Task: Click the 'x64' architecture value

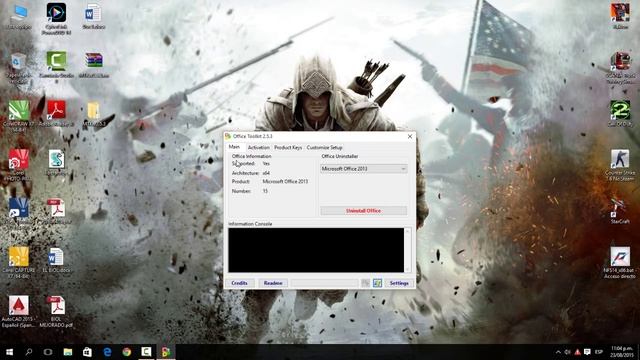Action: [x=266, y=173]
